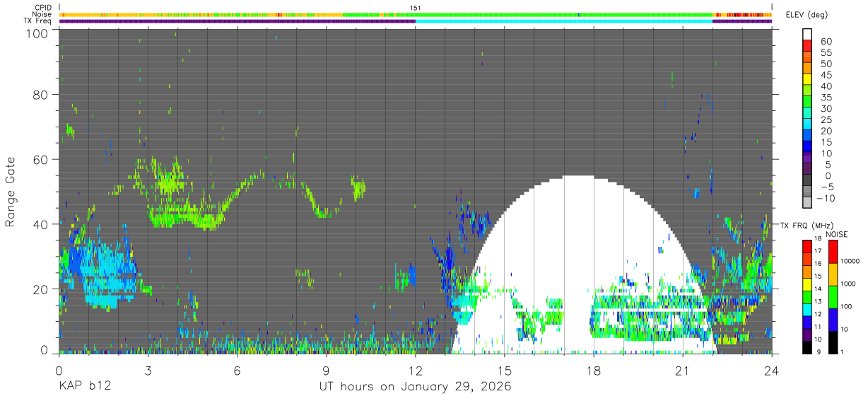Select the white top segment of ELEV colorbar

pos(807,35)
